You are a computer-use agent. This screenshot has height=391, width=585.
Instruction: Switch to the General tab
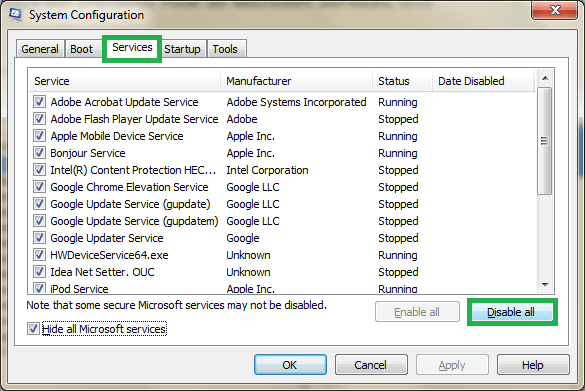tap(40, 49)
